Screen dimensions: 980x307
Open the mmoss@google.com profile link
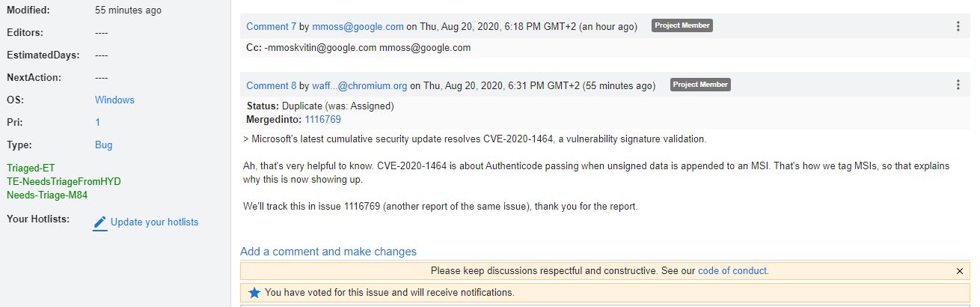point(358,26)
